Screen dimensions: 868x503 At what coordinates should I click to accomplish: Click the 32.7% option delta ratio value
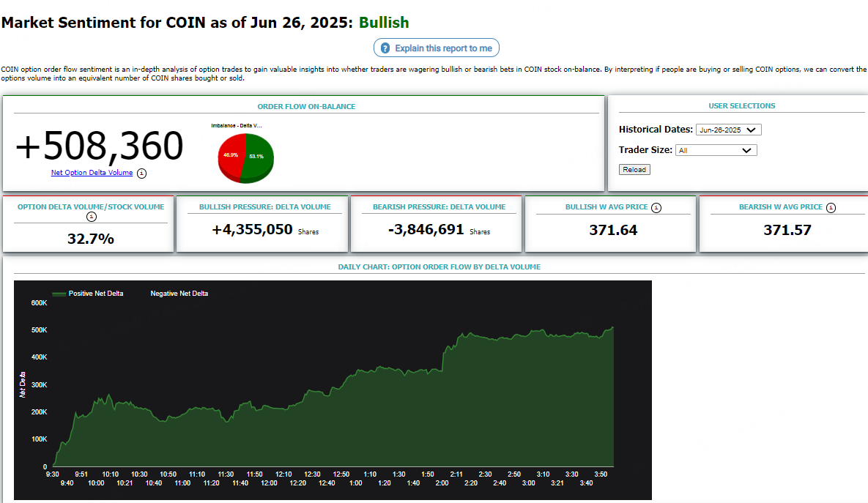click(x=91, y=239)
